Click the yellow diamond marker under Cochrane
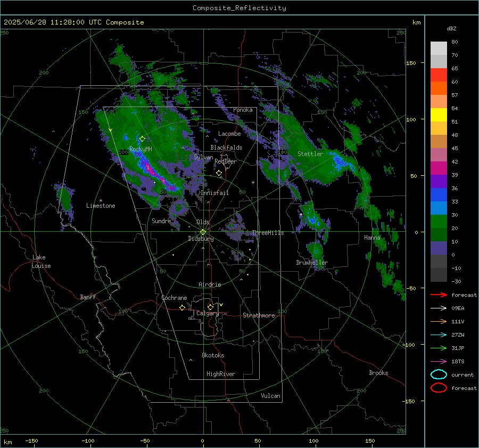479x448 pixels. pos(182,307)
